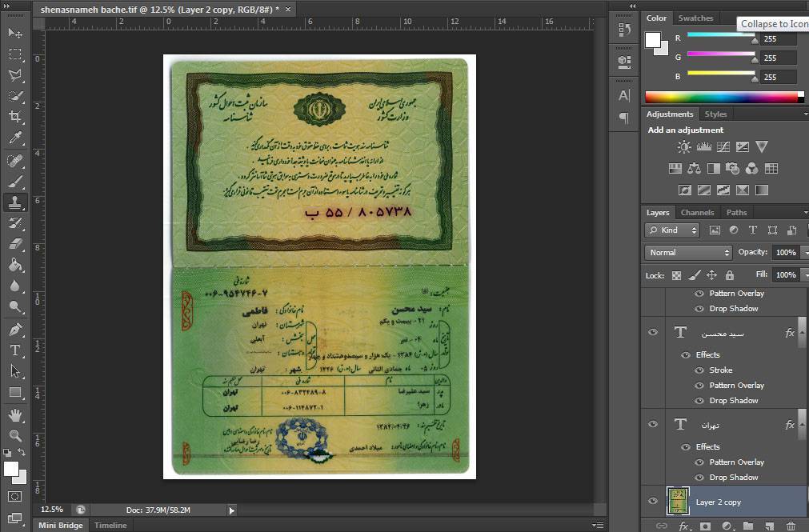Select the Quick Selection tool

(15, 97)
